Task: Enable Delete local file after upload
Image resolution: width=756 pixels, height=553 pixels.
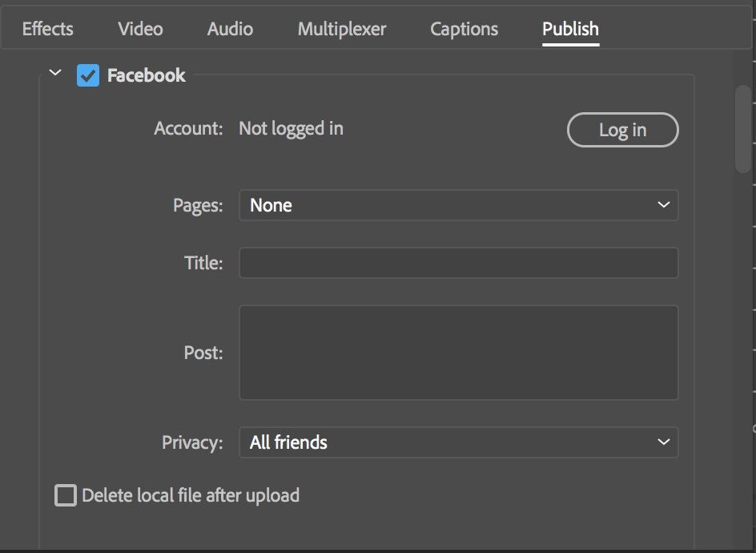Action: pos(66,495)
